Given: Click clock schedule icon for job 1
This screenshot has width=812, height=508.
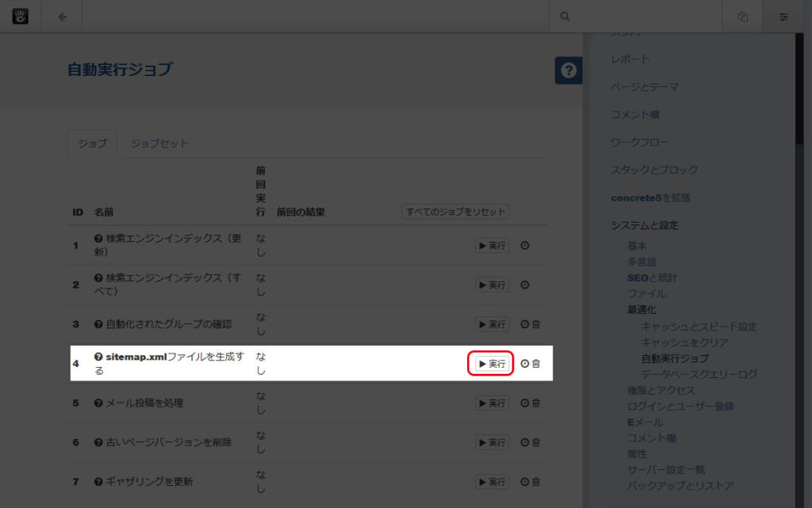Looking at the screenshot, I should tap(525, 246).
